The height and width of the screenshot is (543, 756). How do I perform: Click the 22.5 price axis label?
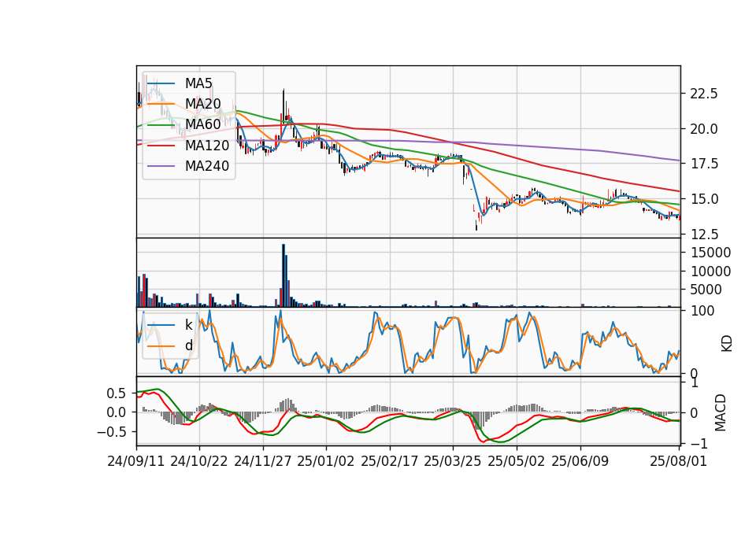(704, 94)
